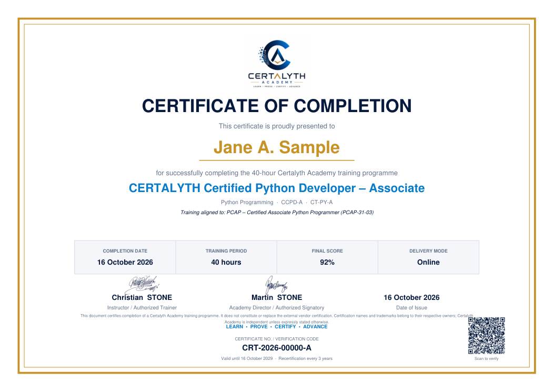Click 'CERTIFICATE NO. / VERIFICATION CODE' label
The width and height of the screenshot is (554, 392).
pos(277,339)
